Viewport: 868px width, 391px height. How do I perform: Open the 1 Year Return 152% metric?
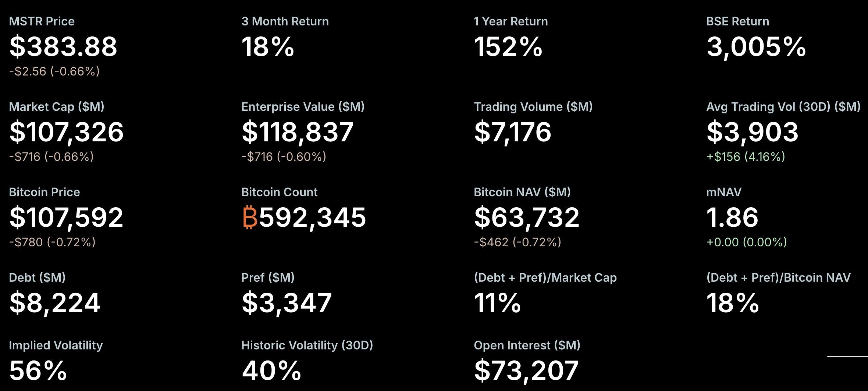click(x=508, y=47)
